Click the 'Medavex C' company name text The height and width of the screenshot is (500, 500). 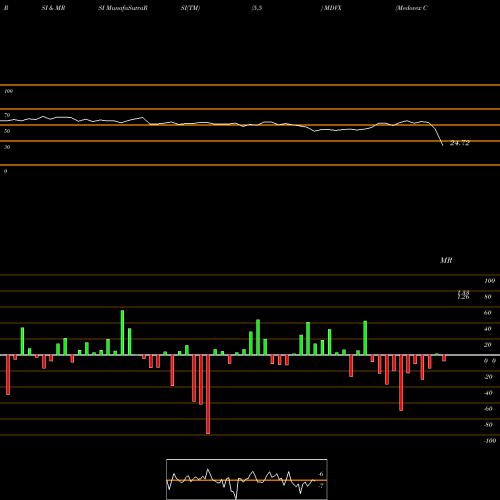(411, 8)
